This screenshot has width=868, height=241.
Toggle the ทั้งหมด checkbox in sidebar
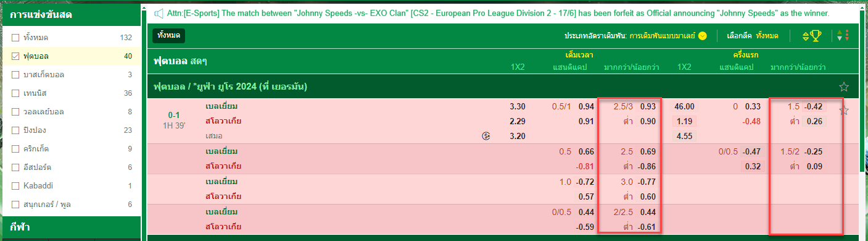pyautogui.click(x=15, y=38)
